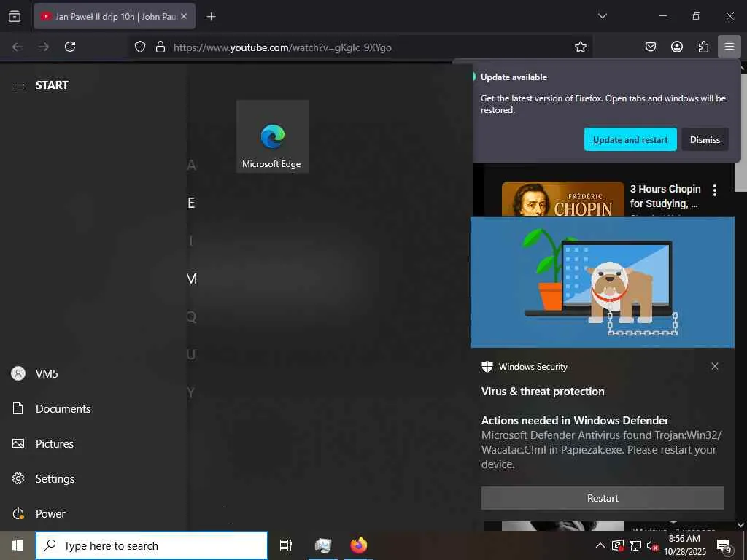747x560 pixels.
Task: Switch to Firefox on the taskbar
Action: 359,545
